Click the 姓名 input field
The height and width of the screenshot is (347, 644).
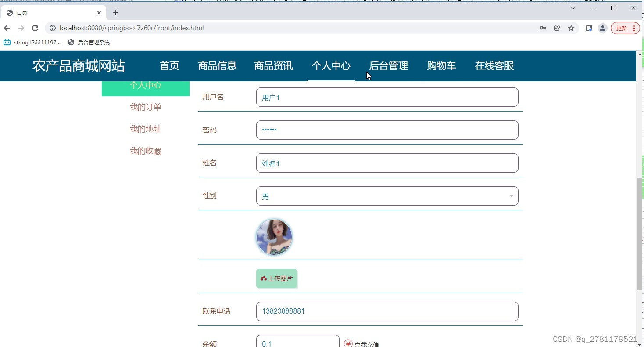click(387, 163)
